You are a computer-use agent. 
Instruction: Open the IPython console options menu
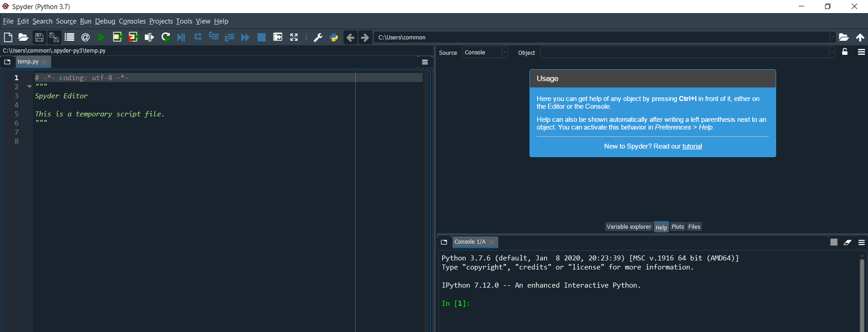pyautogui.click(x=861, y=242)
